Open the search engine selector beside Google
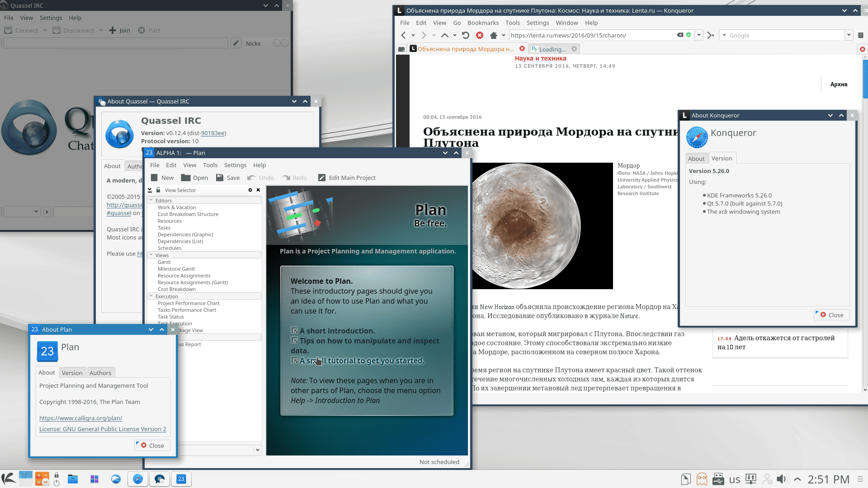868x488 pixels. (724, 35)
